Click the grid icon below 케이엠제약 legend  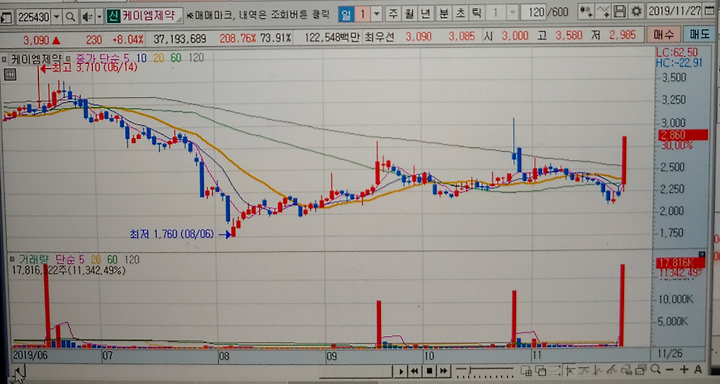tap(10, 75)
